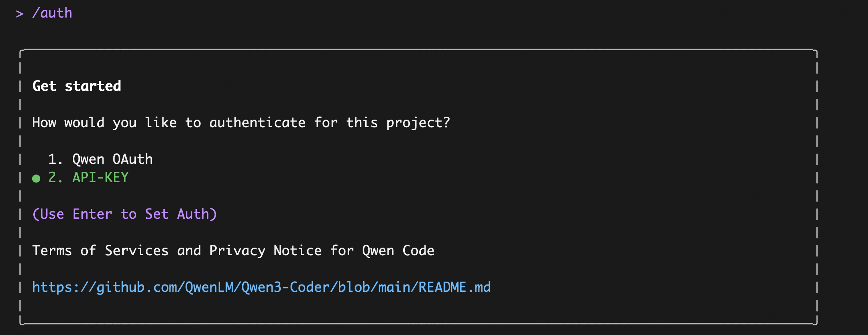868x335 pixels.
Task: Select the Qwen OAuth option
Action: (112, 159)
